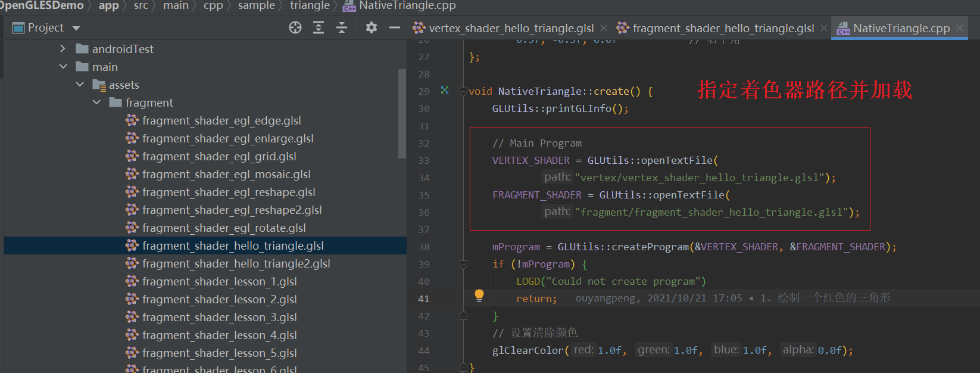Click the glClearColor call on line 44
Viewport: 980px width, 373px height.
(x=528, y=350)
